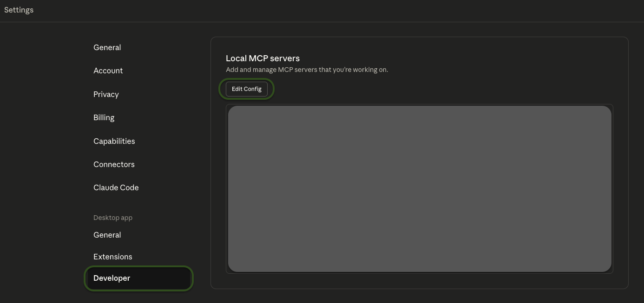The image size is (644, 303).
Task: Open the General settings section
Action: (107, 47)
